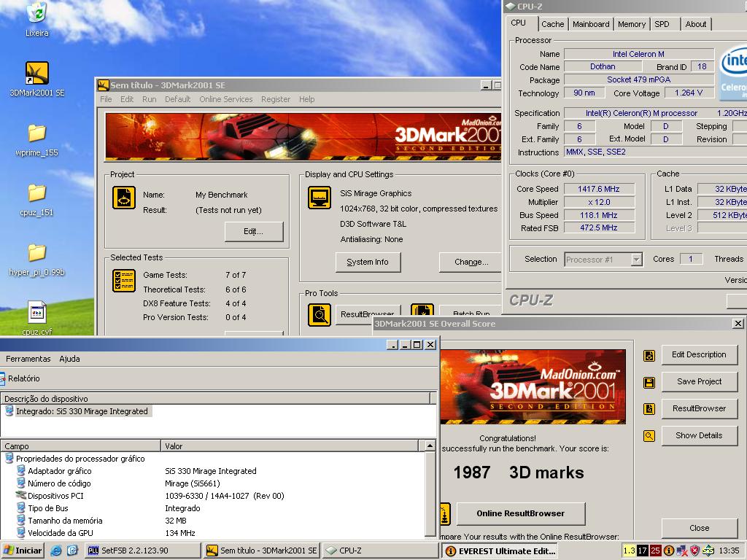Click the Internet Explorer quick launch icon
Screen dimensions: 747x560
pyautogui.click(x=56, y=551)
